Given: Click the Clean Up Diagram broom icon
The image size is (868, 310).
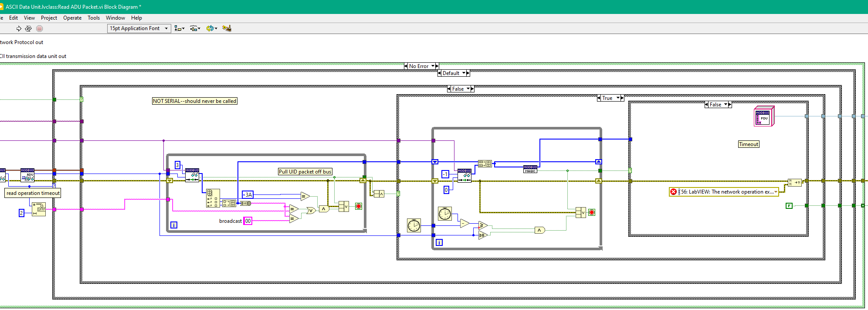Looking at the screenshot, I should 227,28.
